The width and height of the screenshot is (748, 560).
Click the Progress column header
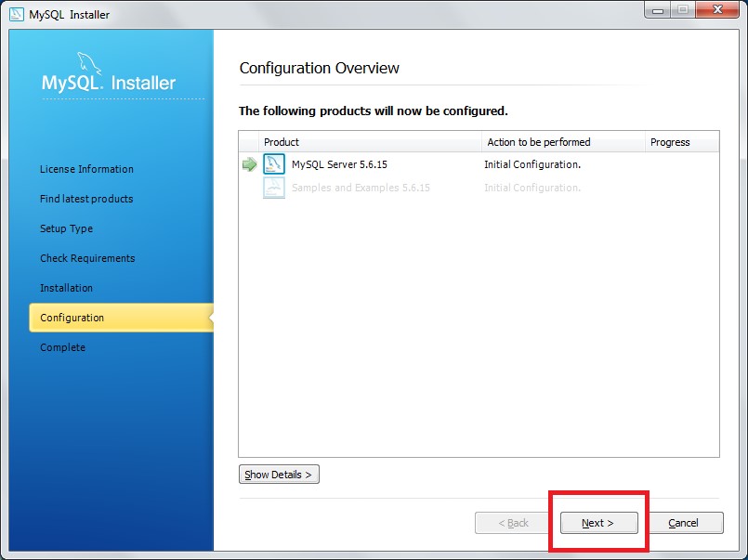pyautogui.click(x=682, y=142)
